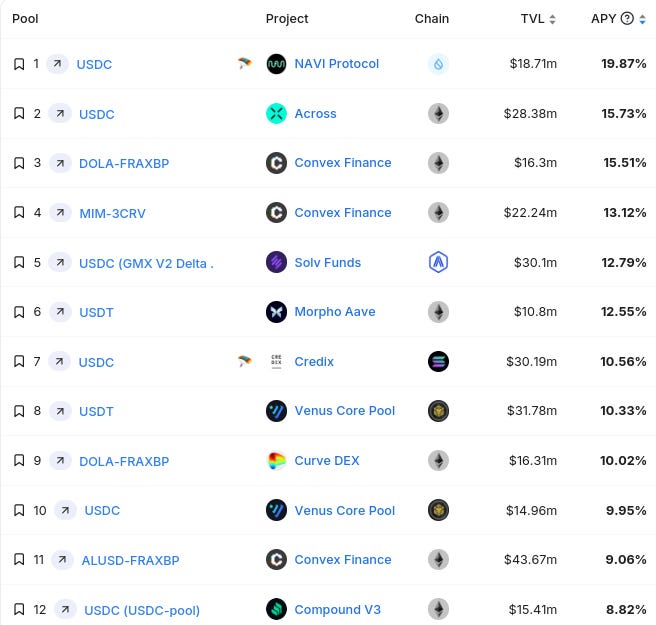Bookmark the ALUSD-FRAXBP pool
Viewport: 656px width, 625px height.
[19, 559]
